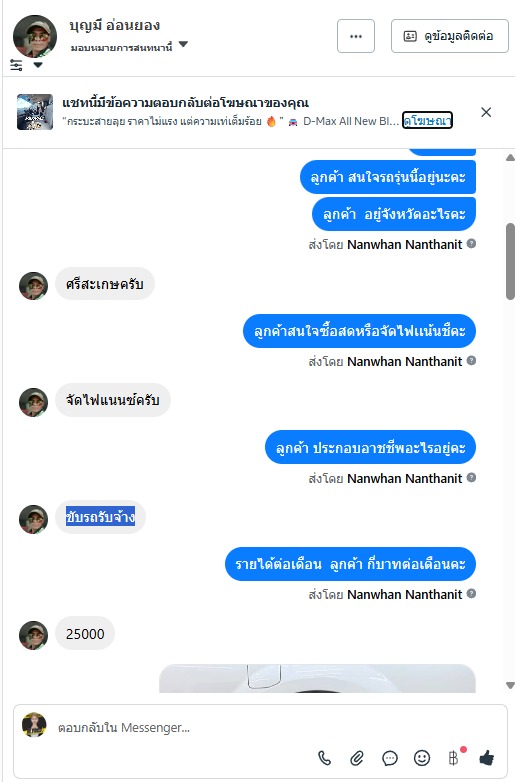Click the ad thumbnail image in the banner

click(x=35, y=112)
